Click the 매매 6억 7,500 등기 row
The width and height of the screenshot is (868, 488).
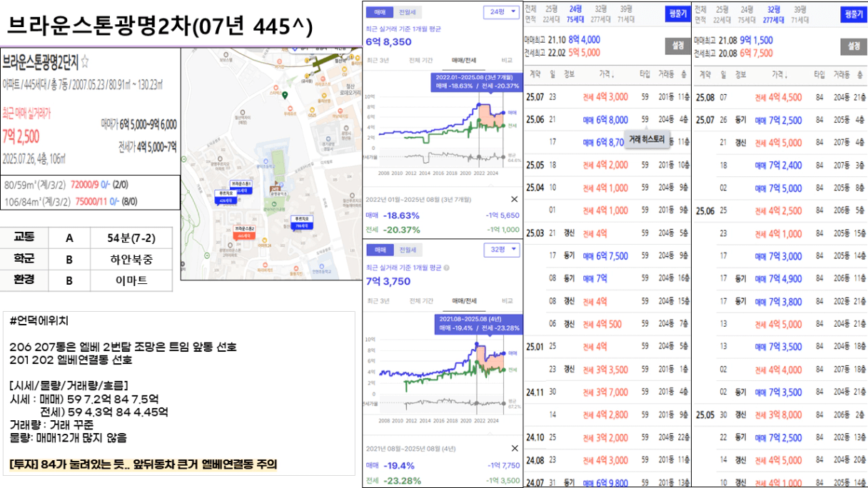point(607,255)
